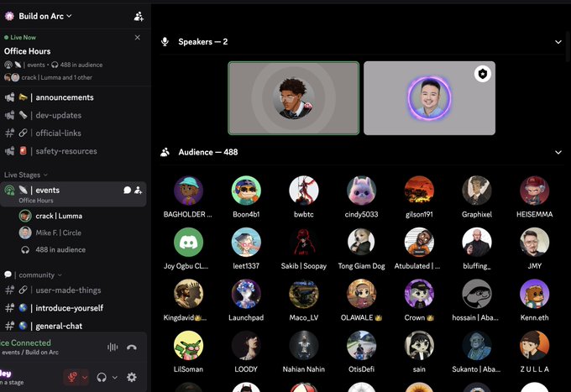Toggle noise suppression waveform icon

pyautogui.click(x=113, y=348)
